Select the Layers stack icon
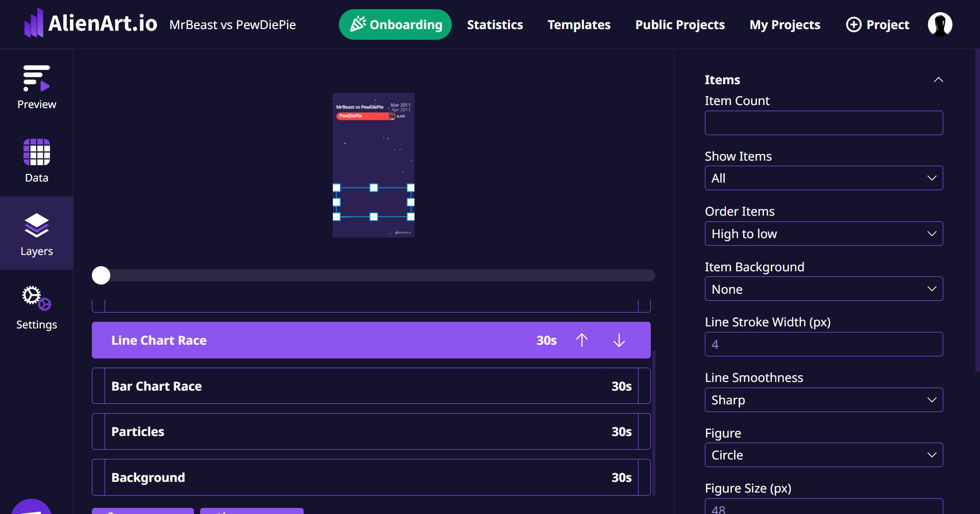980x514 pixels. [37, 225]
